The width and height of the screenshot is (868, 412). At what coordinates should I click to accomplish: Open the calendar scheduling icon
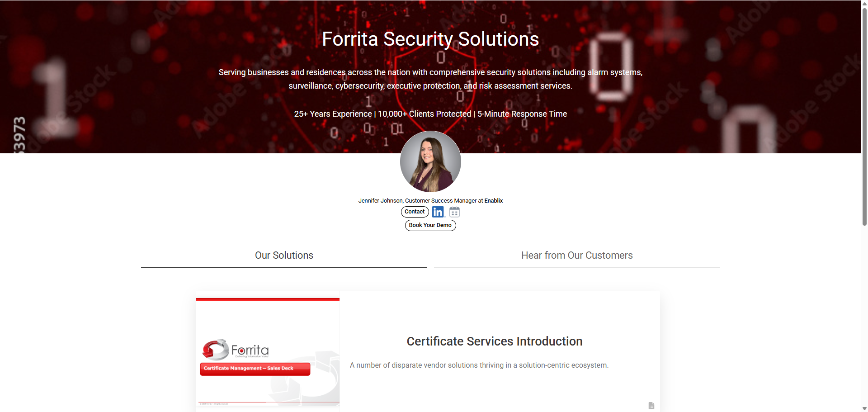(x=454, y=212)
